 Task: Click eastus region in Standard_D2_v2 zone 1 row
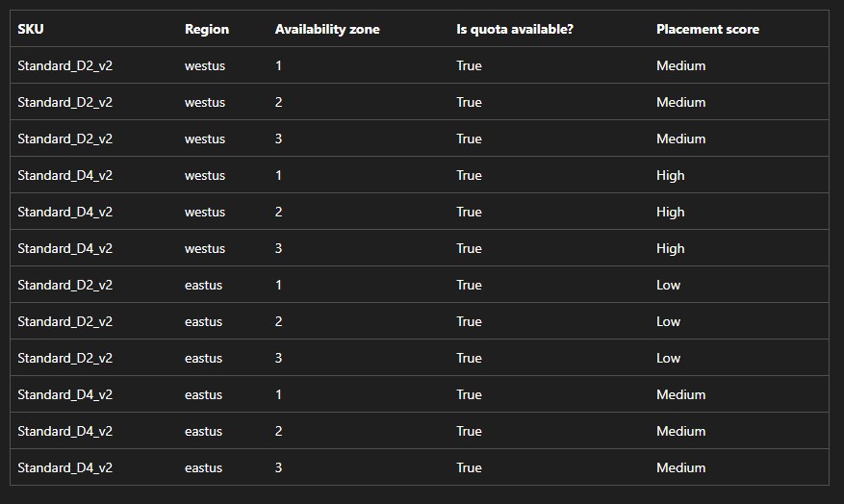click(203, 286)
